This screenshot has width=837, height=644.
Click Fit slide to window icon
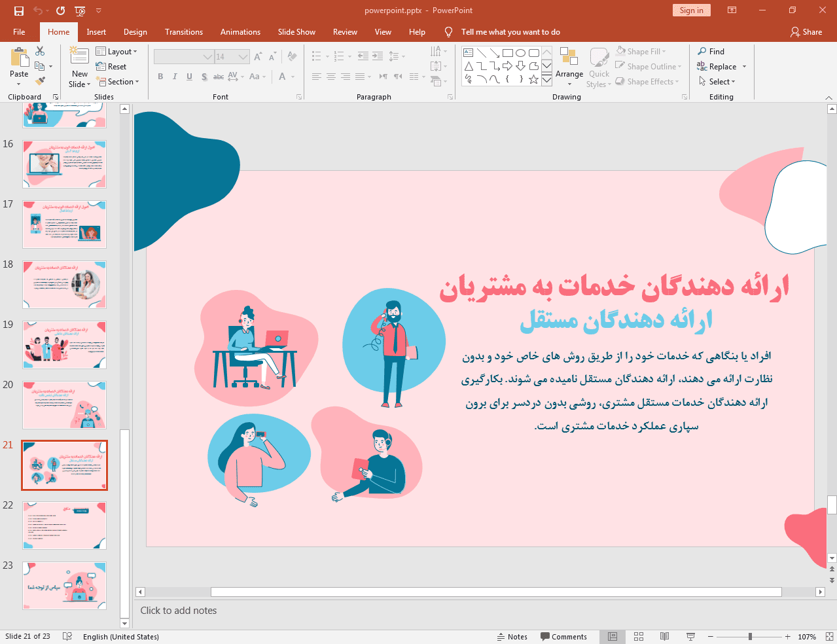[x=829, y=637]
